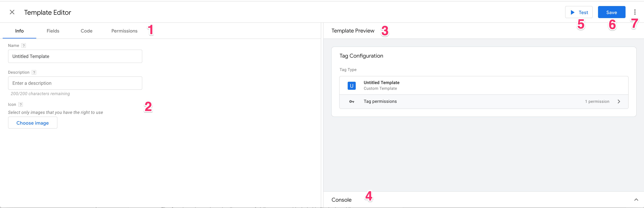644x208 pixels.
Task: Click the Icon help question mark
Action: [x=21, y=105]
